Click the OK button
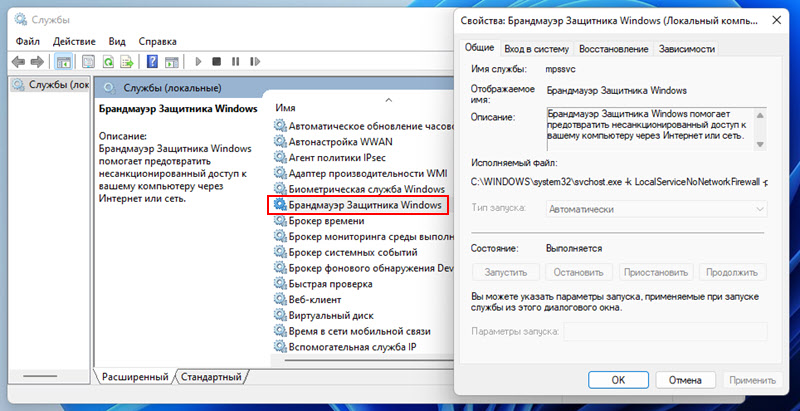The image size is (800, 411). point(618,380)
